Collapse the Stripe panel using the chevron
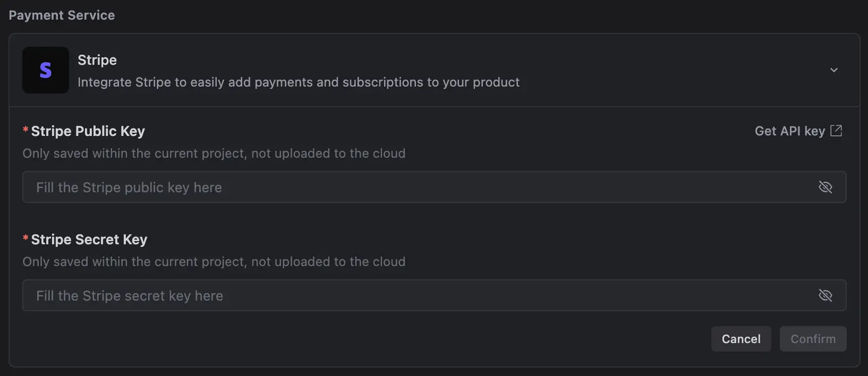The width and height of the screenshot is (868, 376). [x=834, y=70]
